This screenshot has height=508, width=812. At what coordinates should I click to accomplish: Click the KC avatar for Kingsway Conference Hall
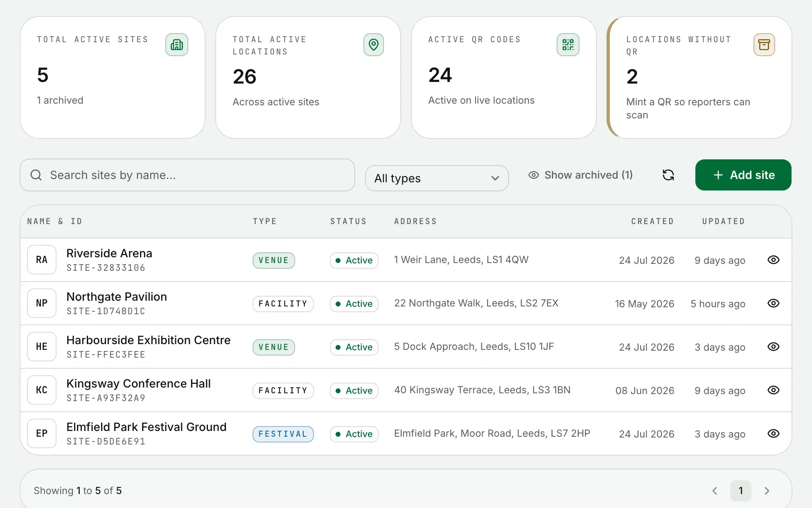point(42,390)
